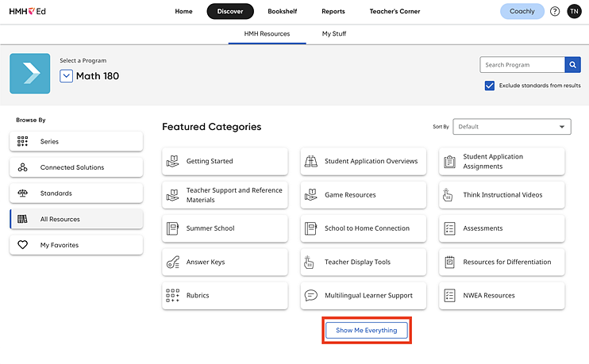Viewport: 589px width, 364px height.
Task: Click the Standards label
Action: (56, 193)
